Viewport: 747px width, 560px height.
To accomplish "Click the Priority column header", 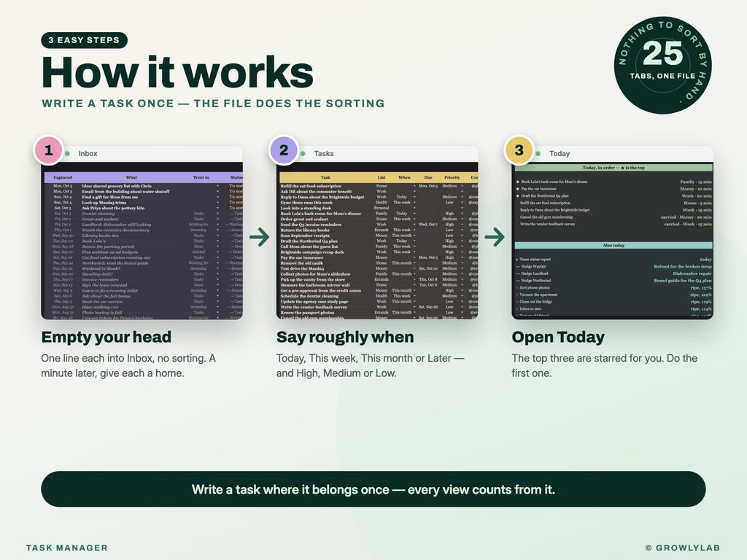I will point(452,177).
